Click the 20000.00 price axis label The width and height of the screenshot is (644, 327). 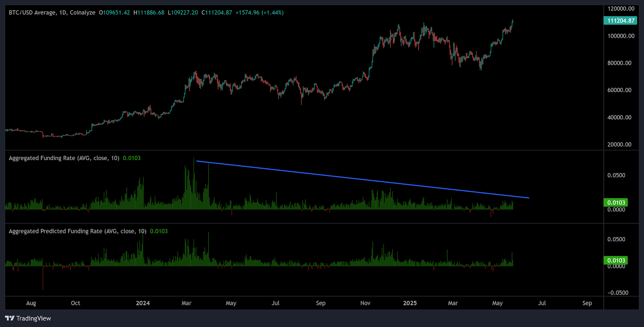point(619,144)
